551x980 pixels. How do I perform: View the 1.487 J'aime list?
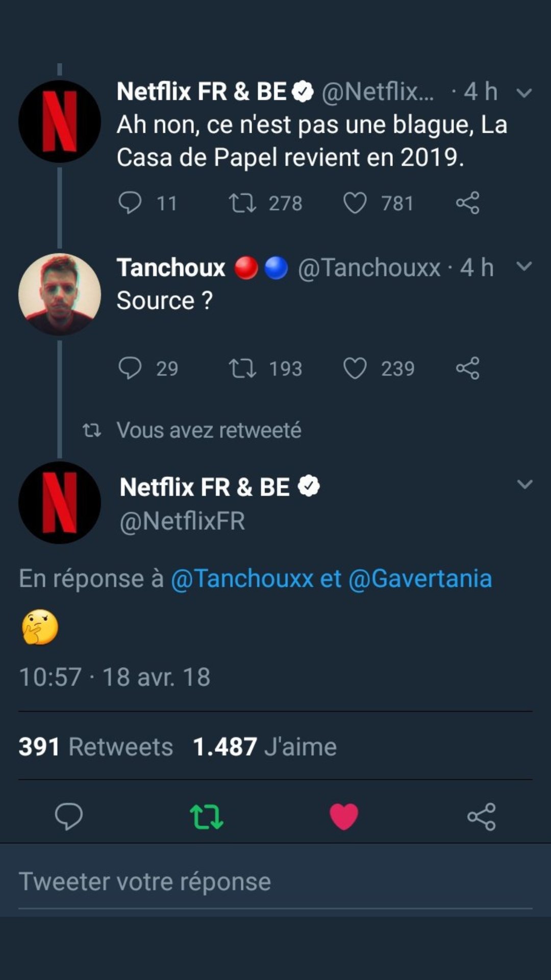(265, 747)
